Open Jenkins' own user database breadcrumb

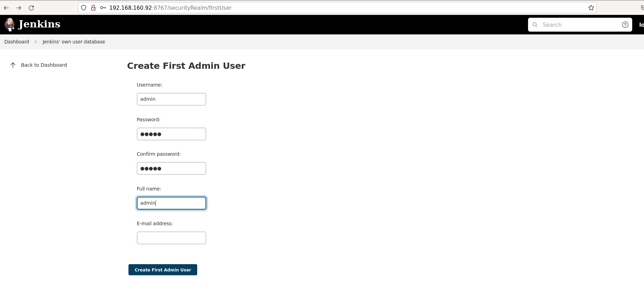74,42
